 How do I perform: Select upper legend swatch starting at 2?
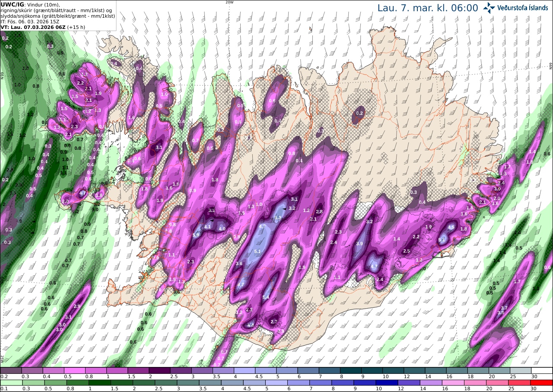click(159, 370)
